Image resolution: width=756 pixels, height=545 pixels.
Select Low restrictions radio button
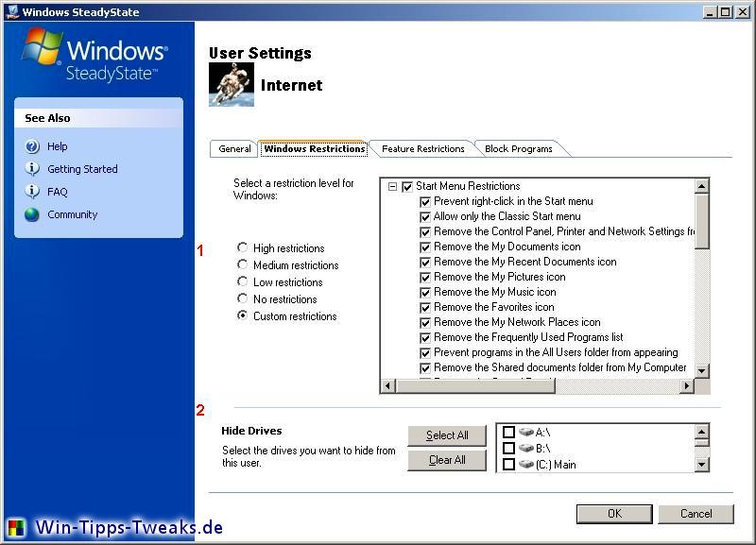pyautogui.click(x=243, y=281)
